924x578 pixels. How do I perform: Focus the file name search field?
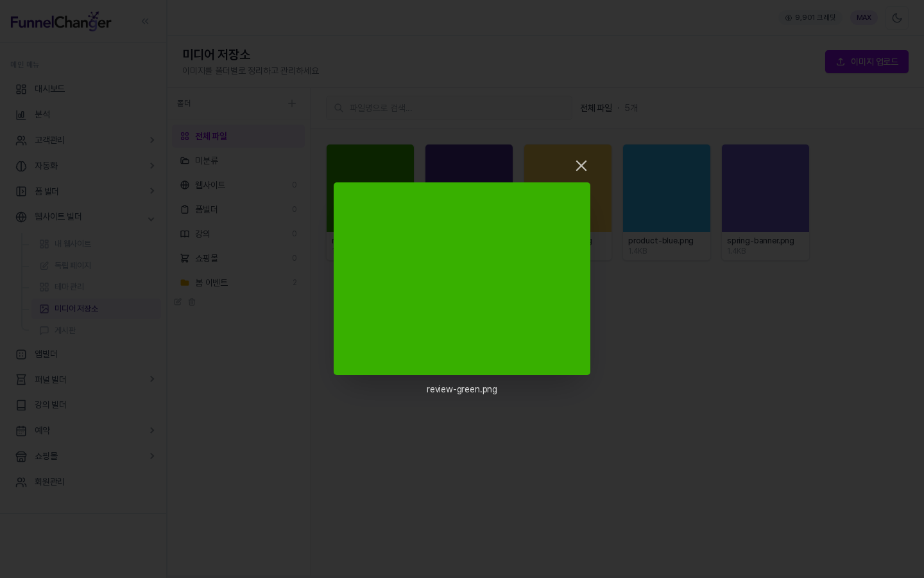pos(449,108)
